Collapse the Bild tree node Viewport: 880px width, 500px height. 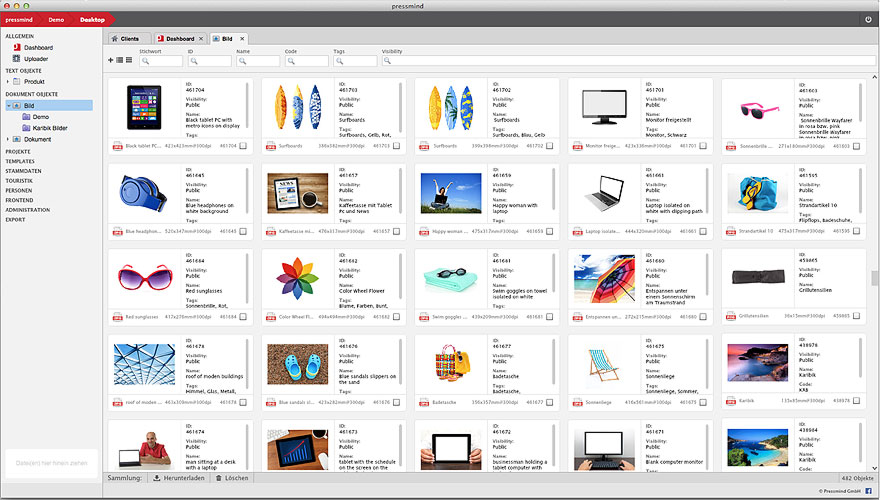click(8, 105)
